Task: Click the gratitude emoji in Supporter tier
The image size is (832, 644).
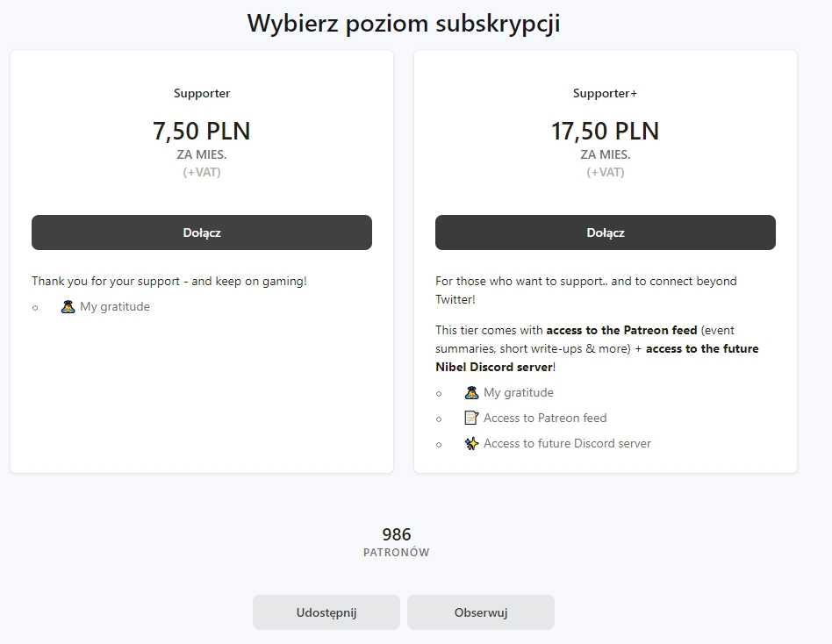Action: (x=68, y=307)
